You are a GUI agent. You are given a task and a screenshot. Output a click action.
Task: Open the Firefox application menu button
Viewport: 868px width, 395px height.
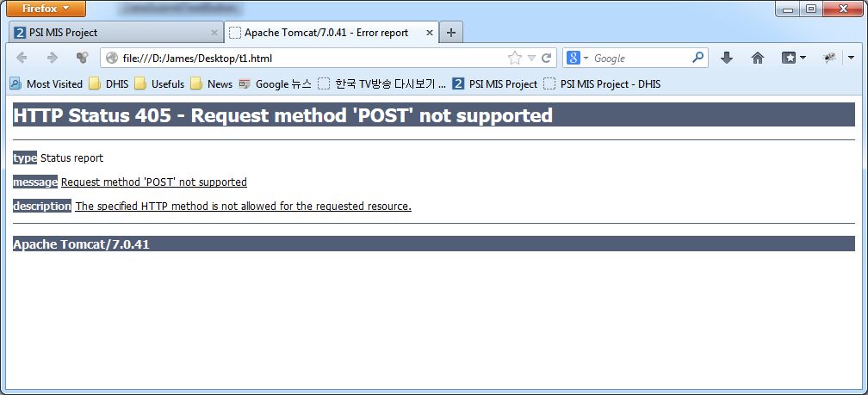(x=46, y=9)
